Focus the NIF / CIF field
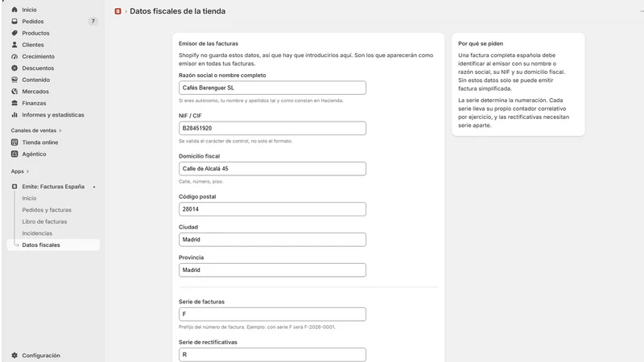 (x=272, y=128)
